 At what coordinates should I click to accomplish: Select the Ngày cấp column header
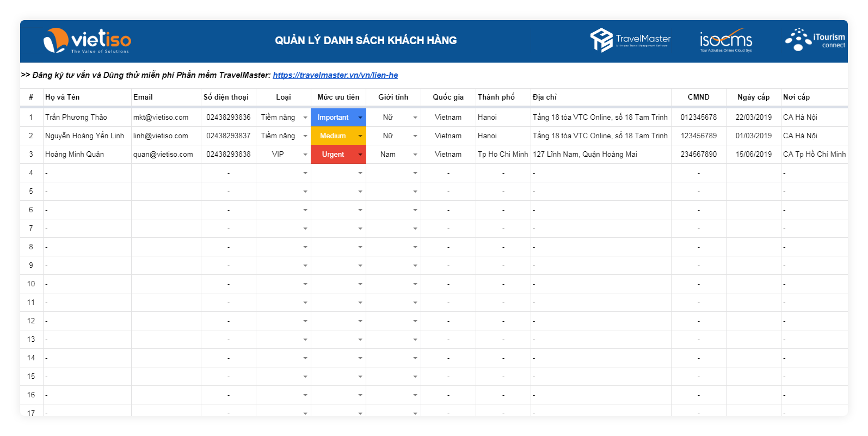click(x=754, y=97)
